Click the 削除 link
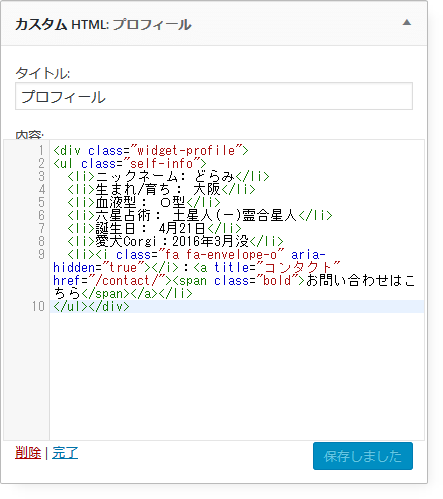The image size is (443, 499). (28, 453)
